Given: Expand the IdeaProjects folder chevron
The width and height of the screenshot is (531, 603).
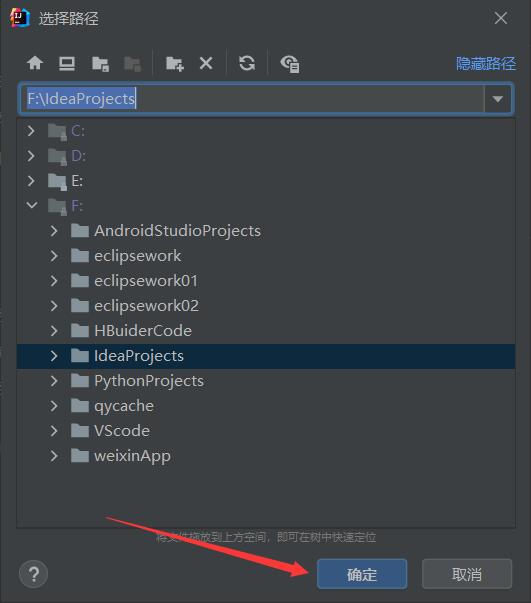Looking at the screenshot, I should tap(54, 356).
